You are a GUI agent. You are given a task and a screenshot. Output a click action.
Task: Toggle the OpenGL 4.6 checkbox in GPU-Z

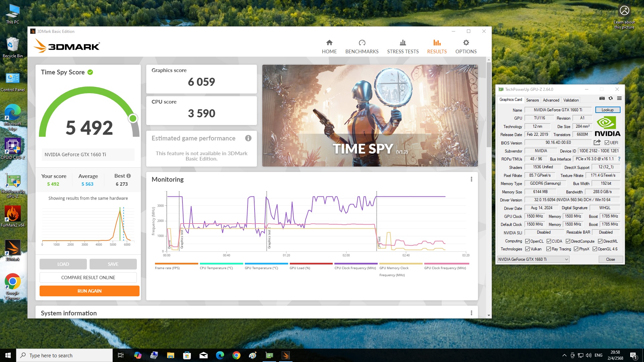click(595, 249)
